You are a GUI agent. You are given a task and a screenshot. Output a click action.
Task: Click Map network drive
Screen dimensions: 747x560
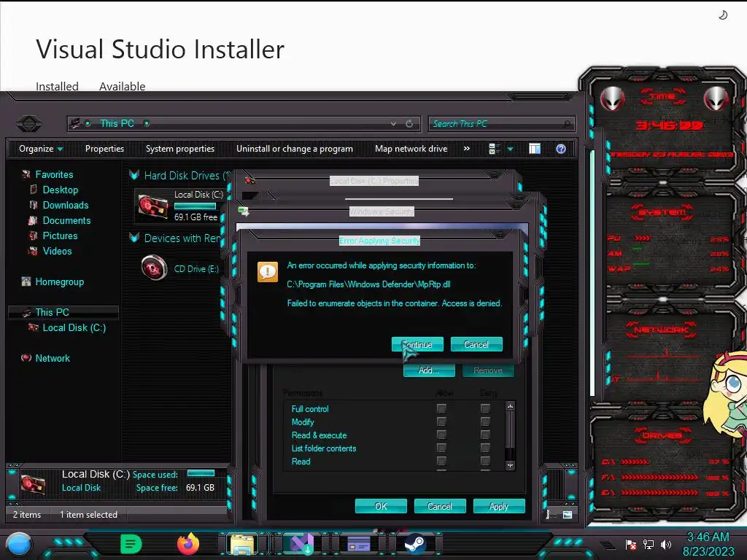(x=411, y=149)
